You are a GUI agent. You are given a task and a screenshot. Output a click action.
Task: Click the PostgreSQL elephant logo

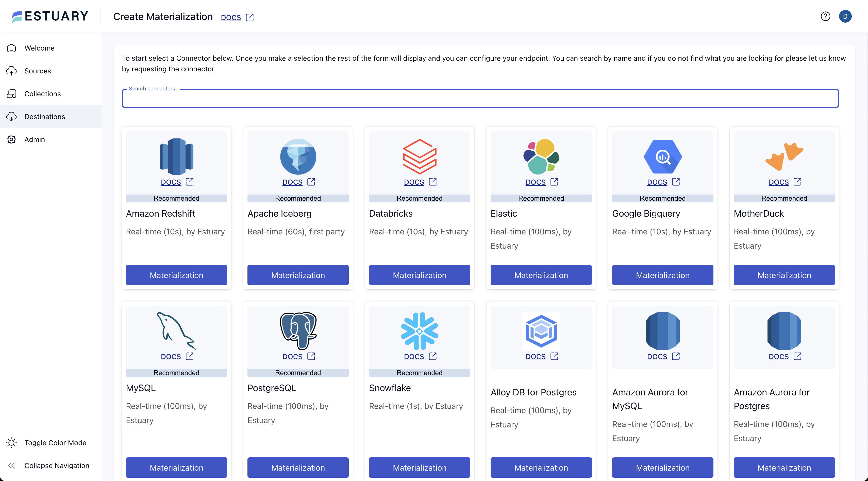[298, 331]
